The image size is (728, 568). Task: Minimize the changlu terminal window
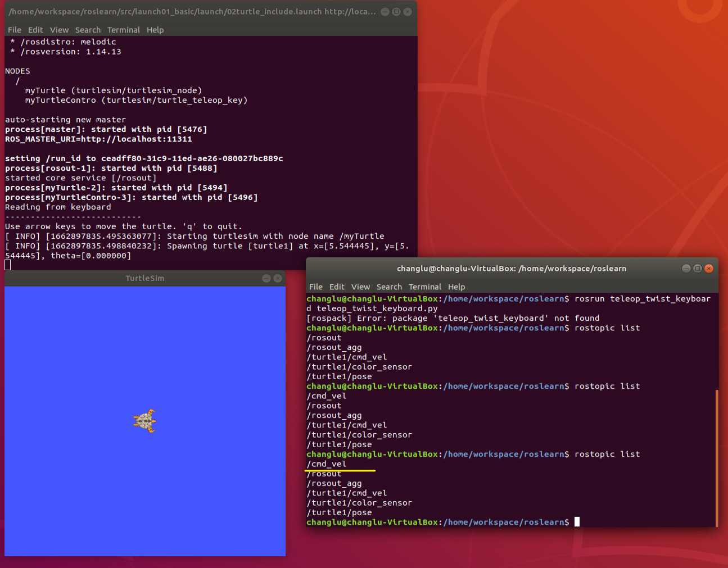tap(686, 269)
